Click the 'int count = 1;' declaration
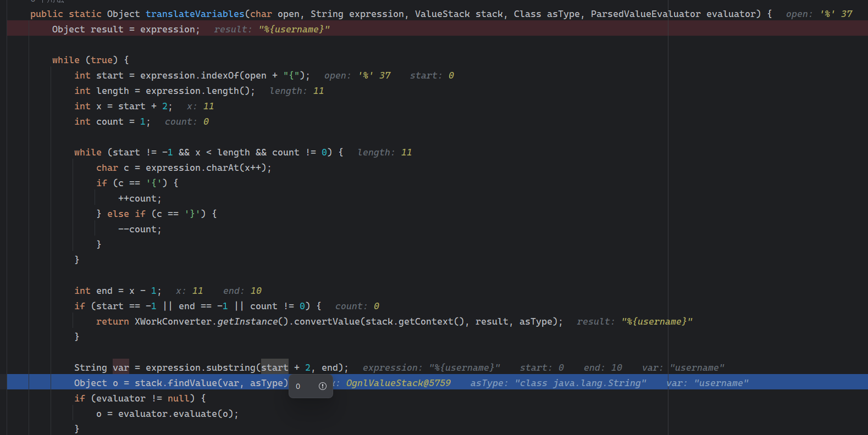The height and width of the screenshot is (435, 868). (113, 121)
